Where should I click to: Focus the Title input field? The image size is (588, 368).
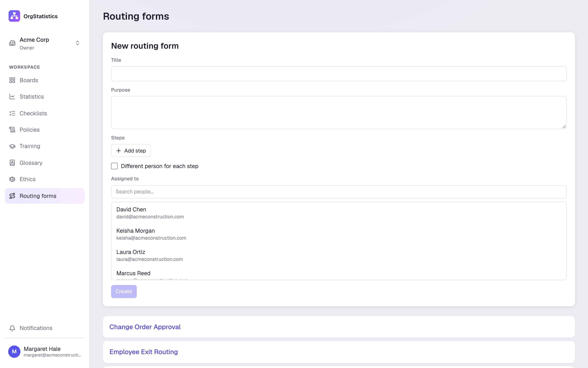click(339, 74)
